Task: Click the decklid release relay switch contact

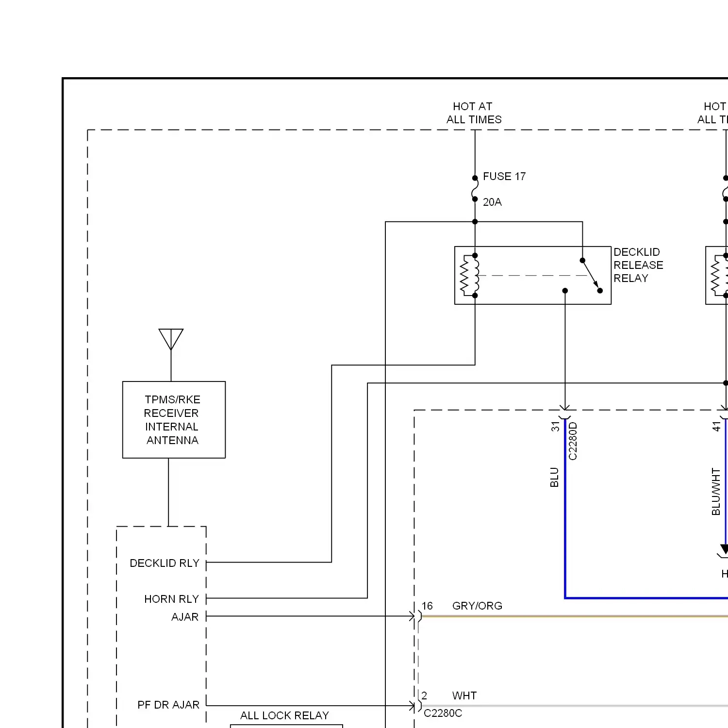Action: pos(591,276)
